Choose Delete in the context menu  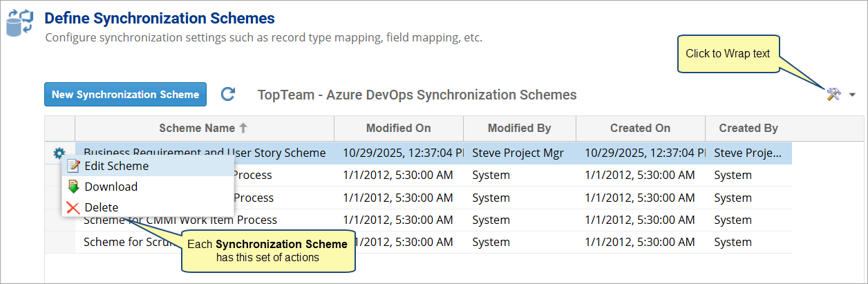coord(101,207)
